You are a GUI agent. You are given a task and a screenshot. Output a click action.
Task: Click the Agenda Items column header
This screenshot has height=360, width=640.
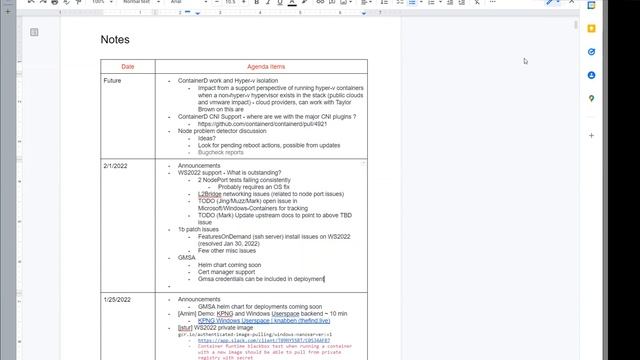266,67
